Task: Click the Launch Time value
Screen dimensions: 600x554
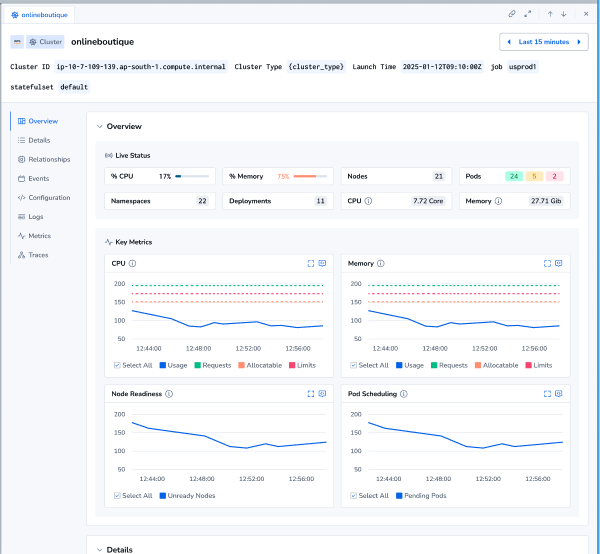Action: [x=442, y=67]
